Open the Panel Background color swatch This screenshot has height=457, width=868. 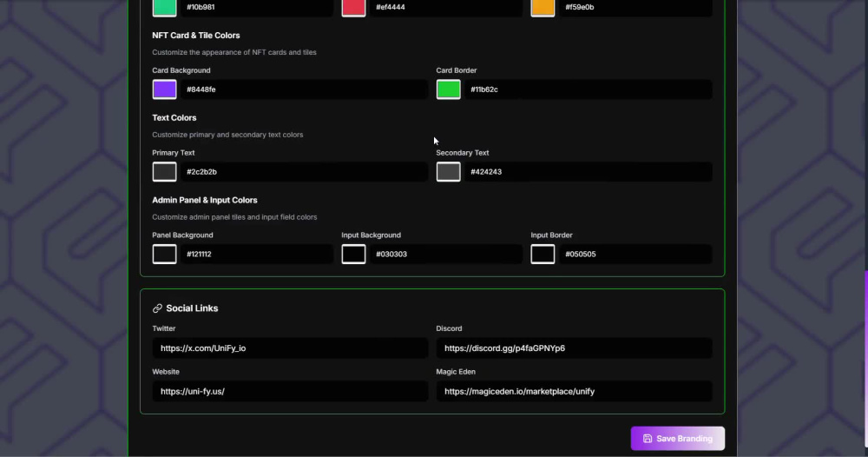pyautogui.click(x=164, y=255)
